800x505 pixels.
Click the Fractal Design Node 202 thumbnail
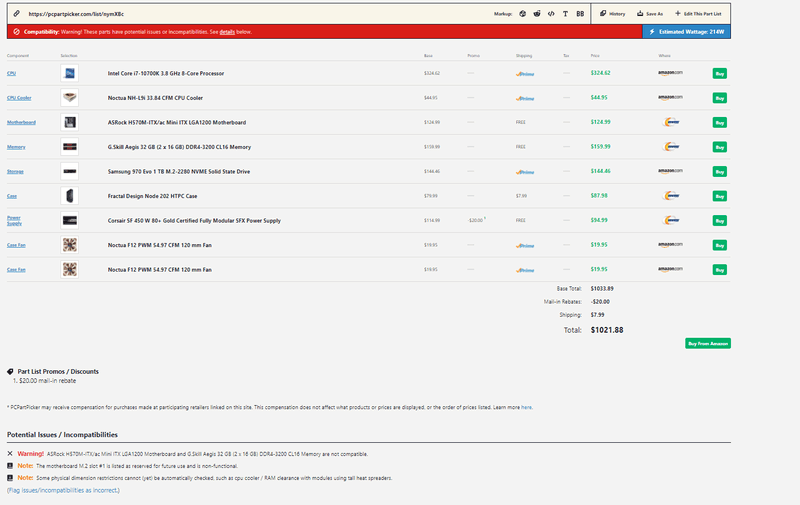69,196
